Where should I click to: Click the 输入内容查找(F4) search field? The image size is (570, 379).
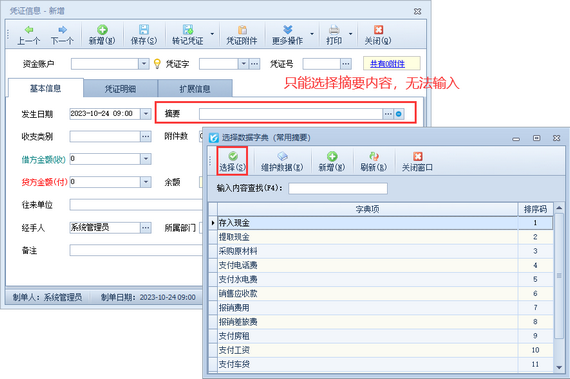338,188
